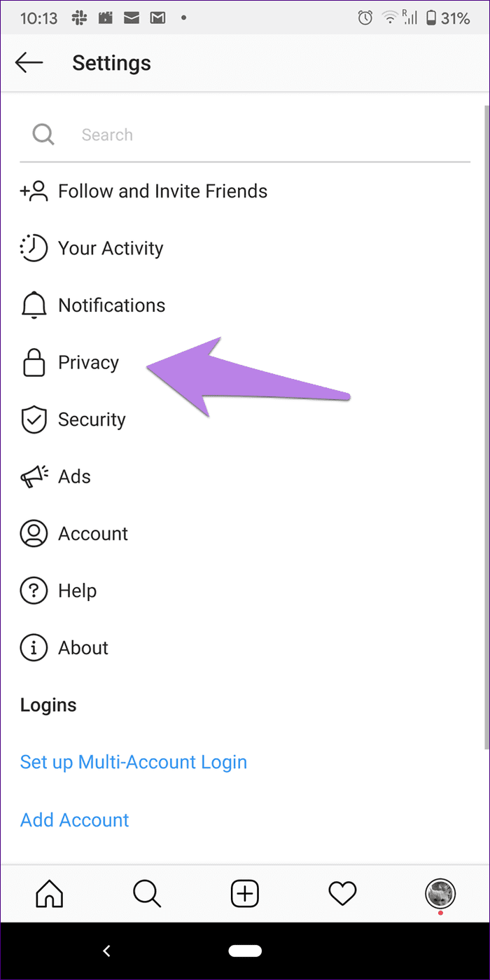490x980 pixels.
Task: Tap the back arrow beside Settings
Action: 29,62
